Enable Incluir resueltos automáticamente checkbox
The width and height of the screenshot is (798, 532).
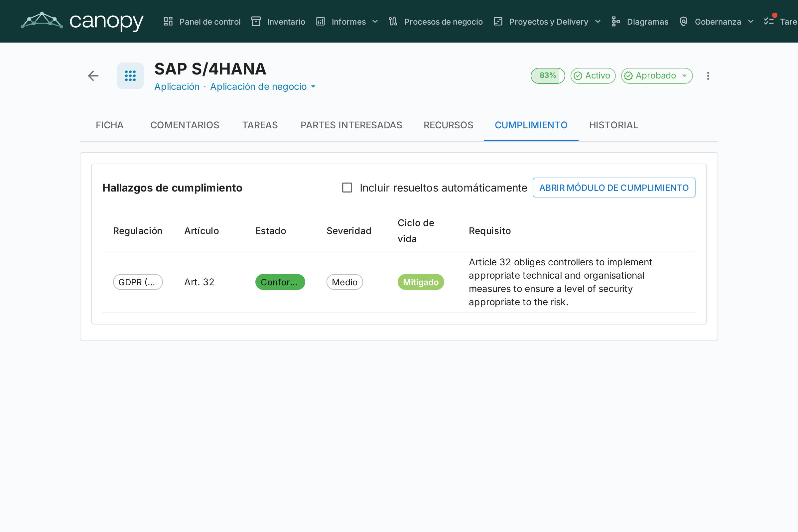(x=347, y=188)
